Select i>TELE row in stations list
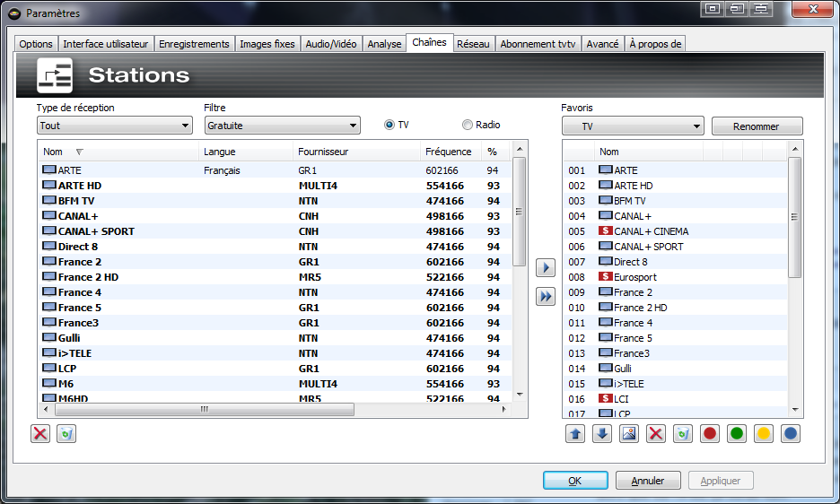840x504 pixels. click(x=275, y=353)
